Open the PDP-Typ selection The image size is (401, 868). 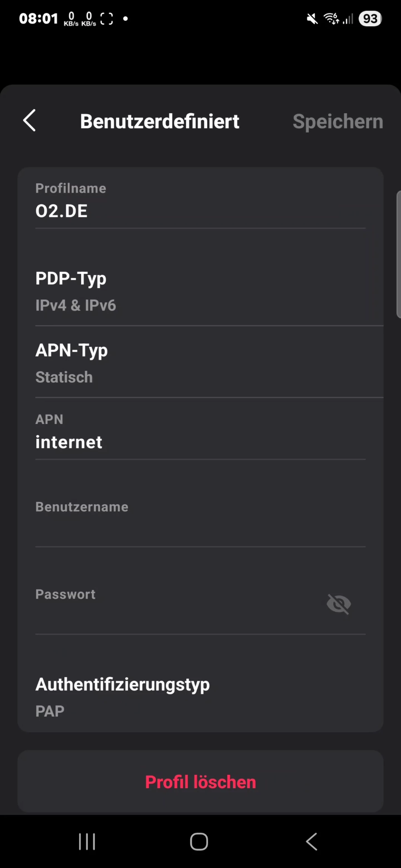click(200, 291)
